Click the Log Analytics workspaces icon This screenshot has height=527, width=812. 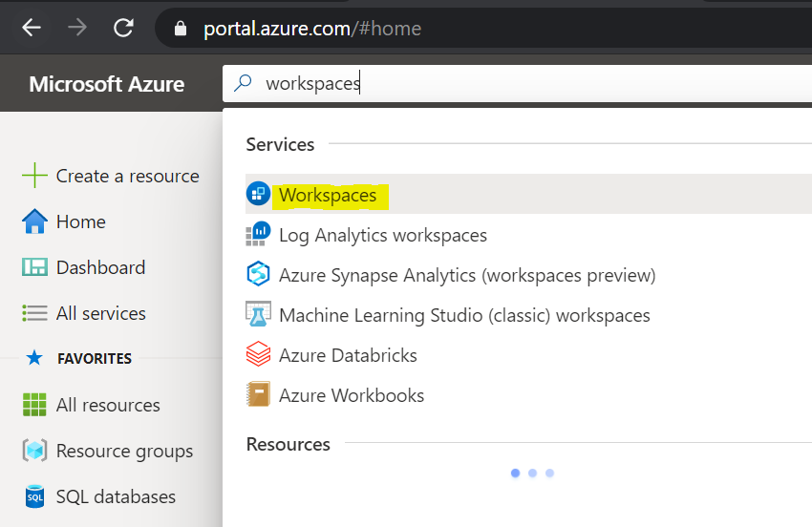point(258,234)
